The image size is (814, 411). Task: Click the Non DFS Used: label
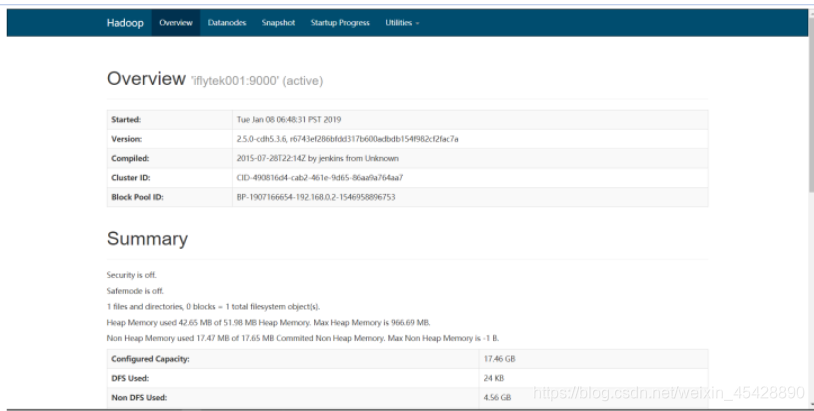pyautogui.click(x=139, y=398)
